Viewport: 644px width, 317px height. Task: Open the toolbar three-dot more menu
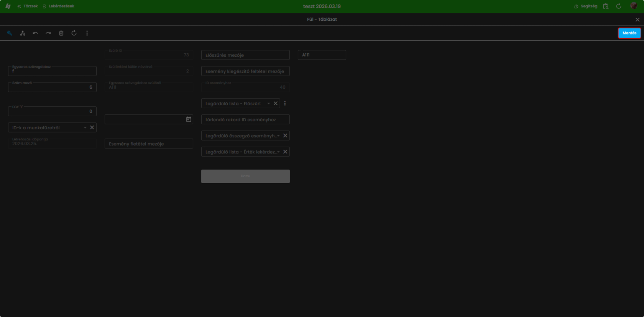click(87, 33)
